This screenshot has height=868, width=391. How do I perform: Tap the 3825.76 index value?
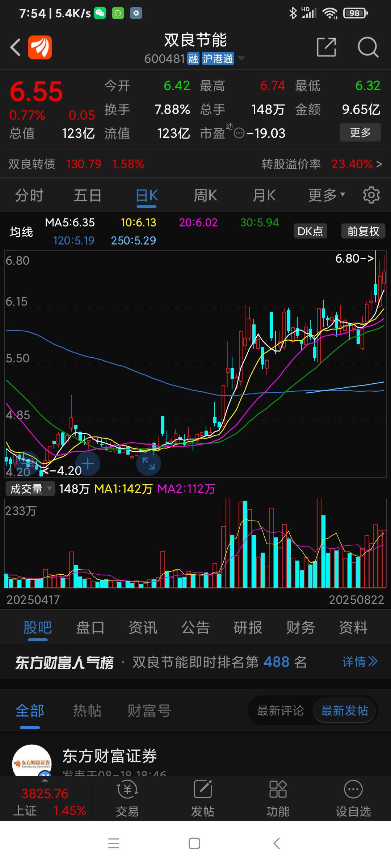pos(45,793)
